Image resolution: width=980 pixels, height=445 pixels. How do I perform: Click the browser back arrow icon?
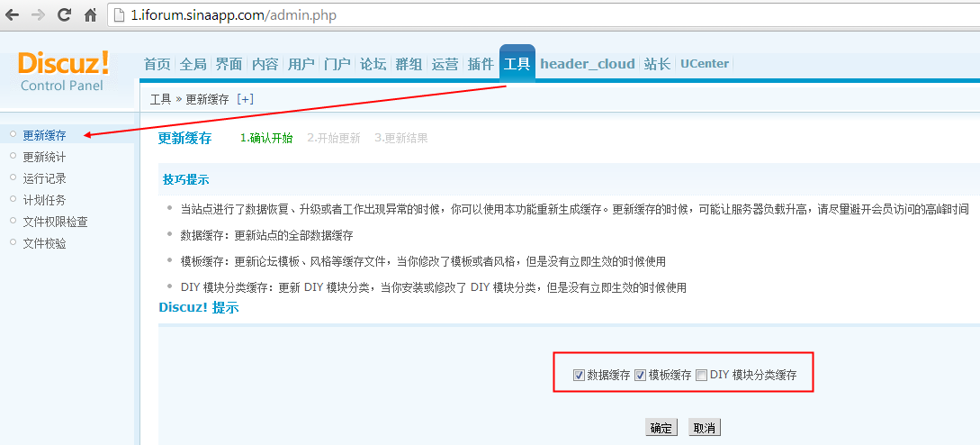(x=12, y=15)
